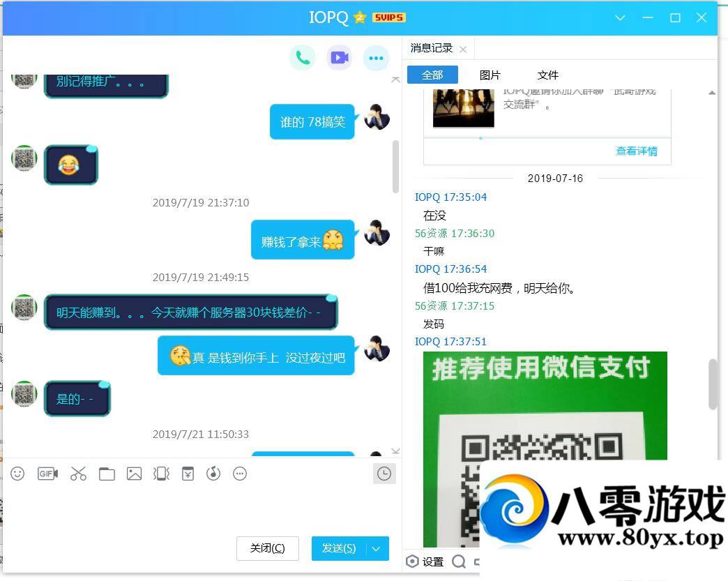728x581 pixels.
Task: Click contact avatar beside 明天能赚到 message
Action: coord(24,306)
